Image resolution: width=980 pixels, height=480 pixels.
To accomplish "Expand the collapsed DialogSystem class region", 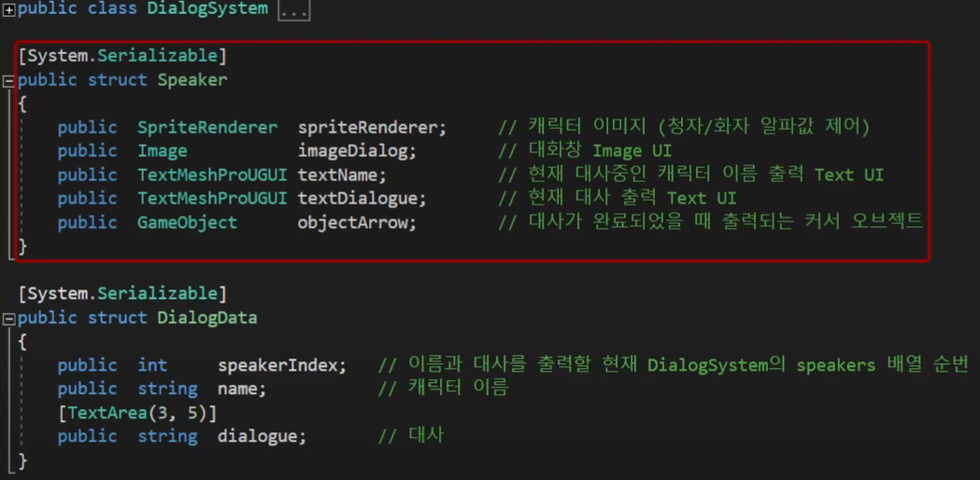I will pyautogui.click(x=8, y=10).
